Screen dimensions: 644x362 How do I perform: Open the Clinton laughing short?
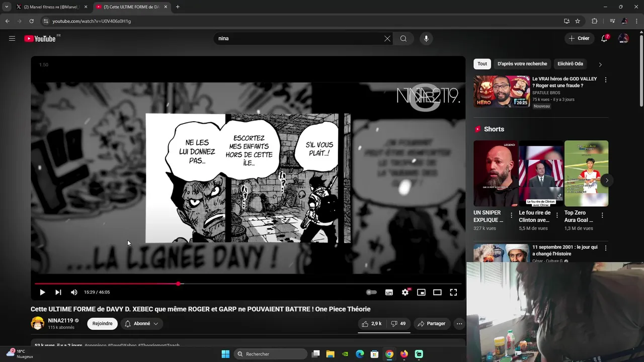pyautogui.click(x=541, y=173)
